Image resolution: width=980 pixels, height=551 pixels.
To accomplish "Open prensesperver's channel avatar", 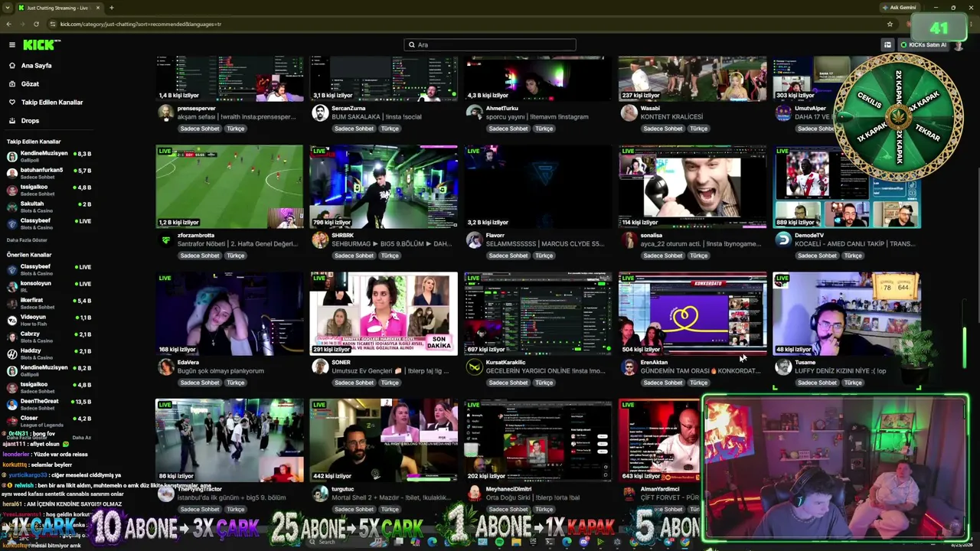I will 165,112.
